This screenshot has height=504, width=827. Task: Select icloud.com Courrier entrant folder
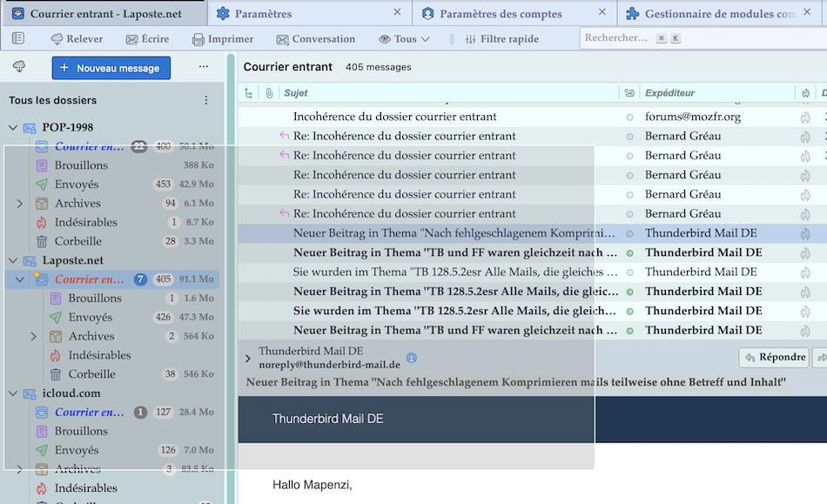(111, 413)
